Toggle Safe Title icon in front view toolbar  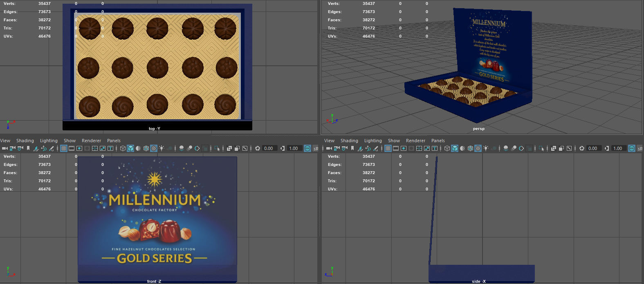(110, 148)
